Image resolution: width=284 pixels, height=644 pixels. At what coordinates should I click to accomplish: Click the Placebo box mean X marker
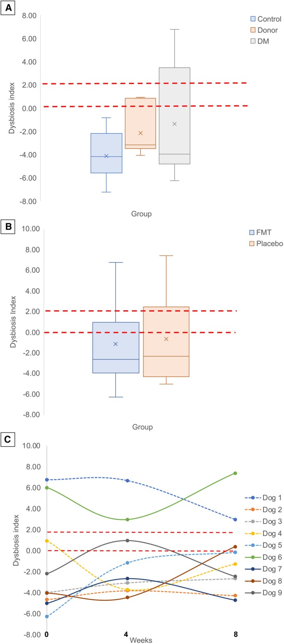click(x=166, y=339)
